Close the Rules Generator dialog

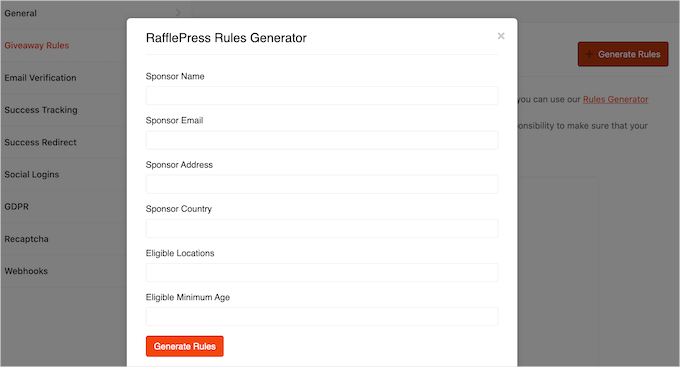pyautogui.click(x=501, y=36)
